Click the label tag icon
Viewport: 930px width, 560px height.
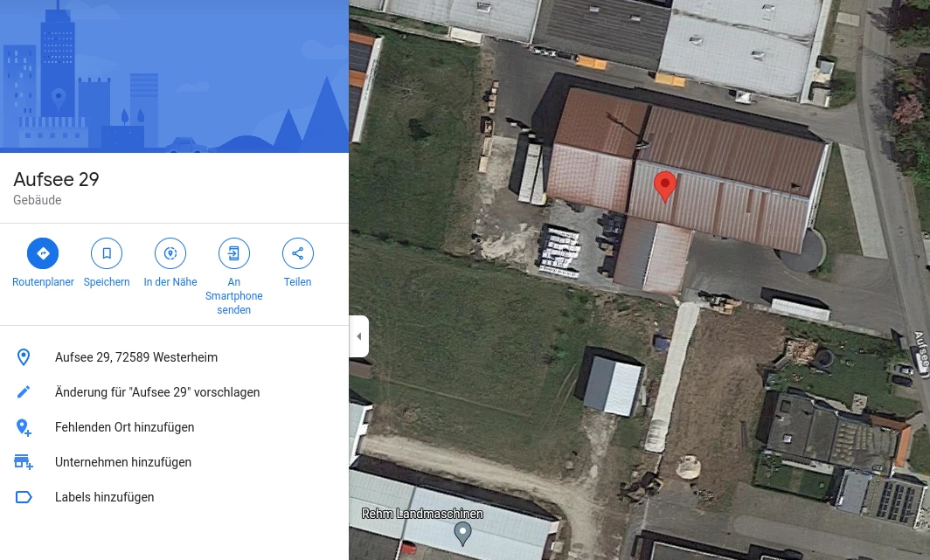23,497
